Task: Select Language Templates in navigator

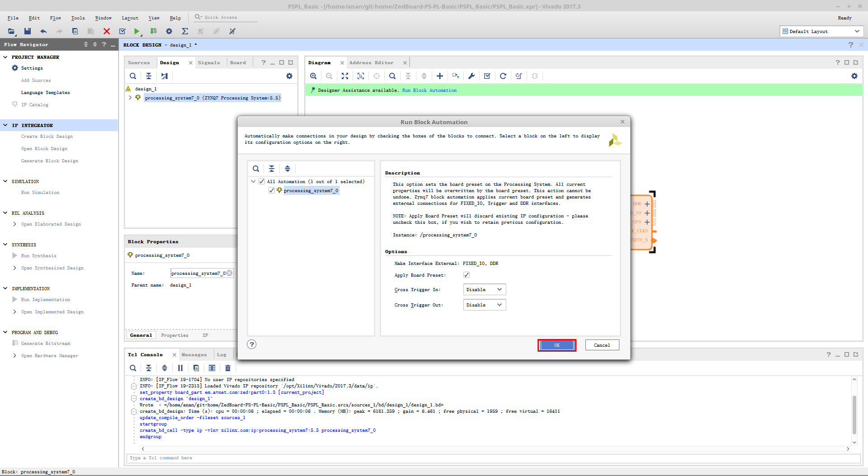Action: [x=45, y=93]
